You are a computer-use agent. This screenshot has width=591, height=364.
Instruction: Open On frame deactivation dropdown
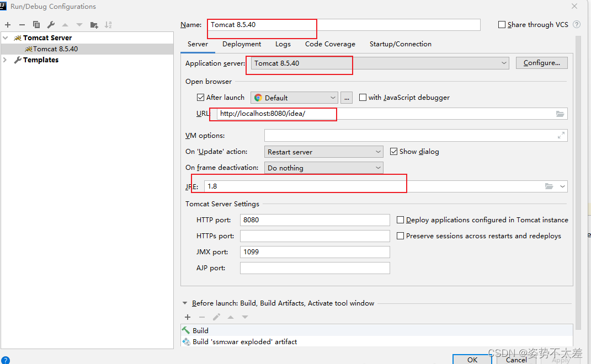coord(324,168)
